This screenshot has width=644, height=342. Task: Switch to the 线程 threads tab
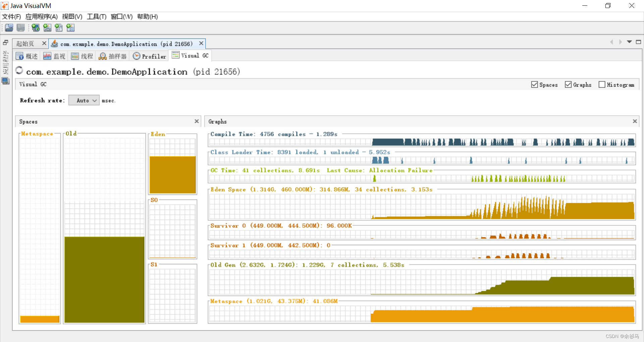tap(82, 56)
